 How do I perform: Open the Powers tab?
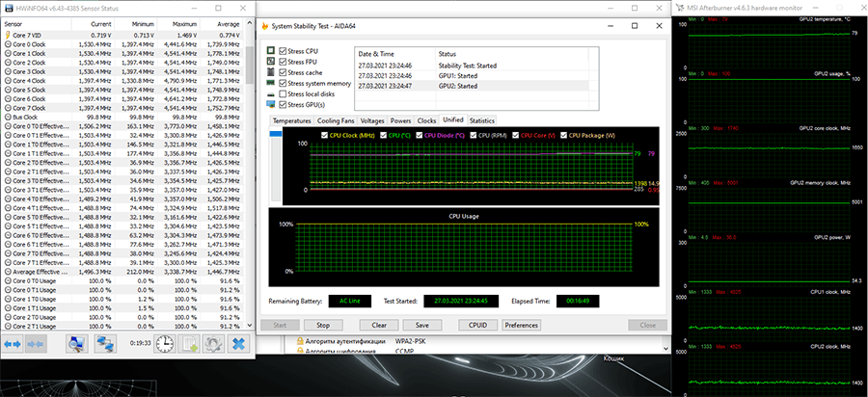pos(401,120)
